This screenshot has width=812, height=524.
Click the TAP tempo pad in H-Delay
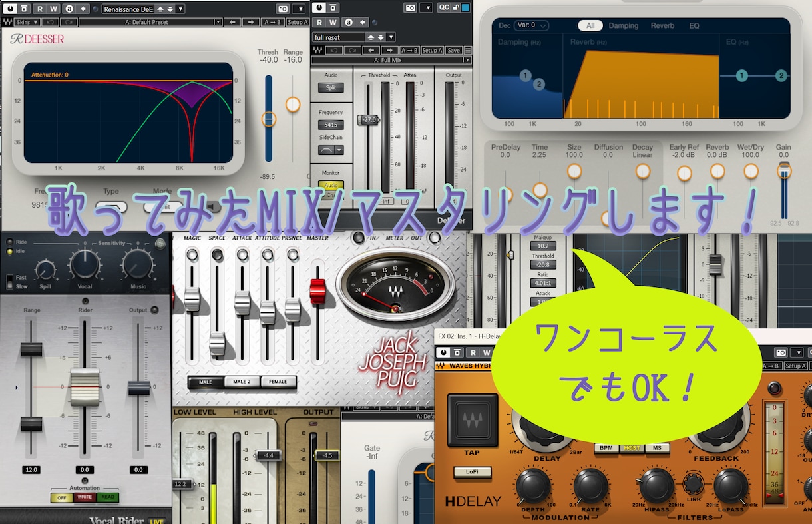tap(473, 421)
